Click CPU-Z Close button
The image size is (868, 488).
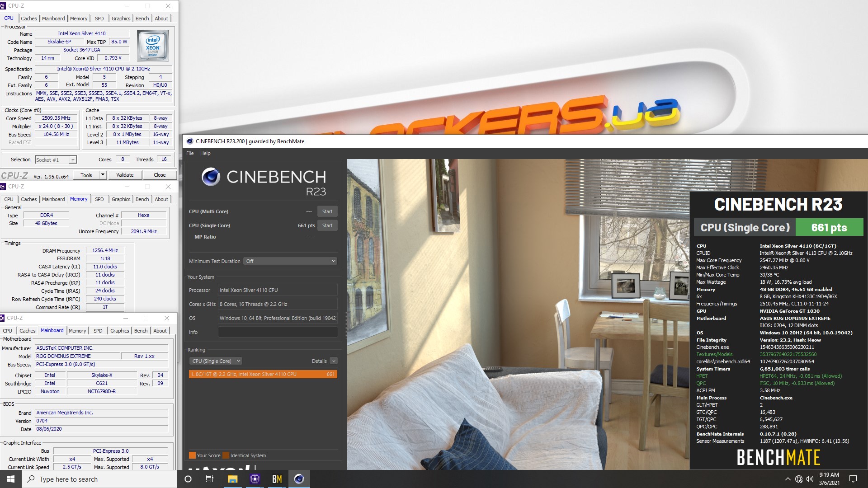(x=160, y=175)
